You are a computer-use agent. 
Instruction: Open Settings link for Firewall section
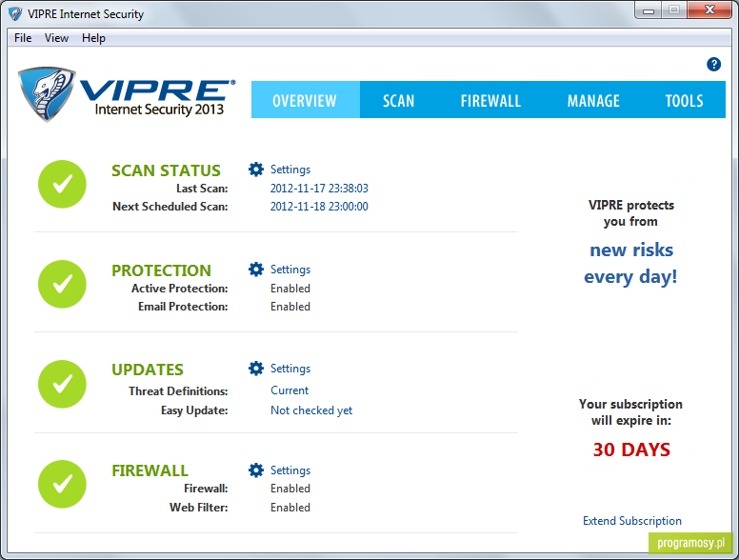290,470
